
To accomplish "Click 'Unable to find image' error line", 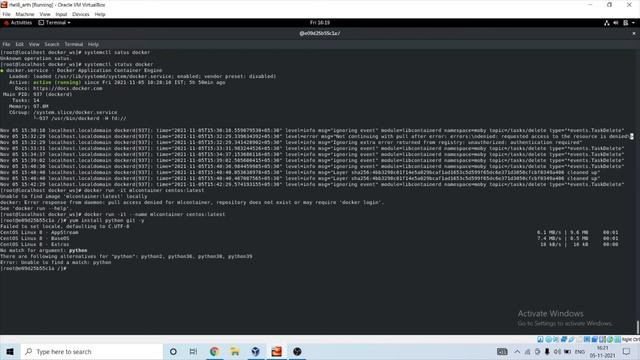I will [x=74, y=196].
